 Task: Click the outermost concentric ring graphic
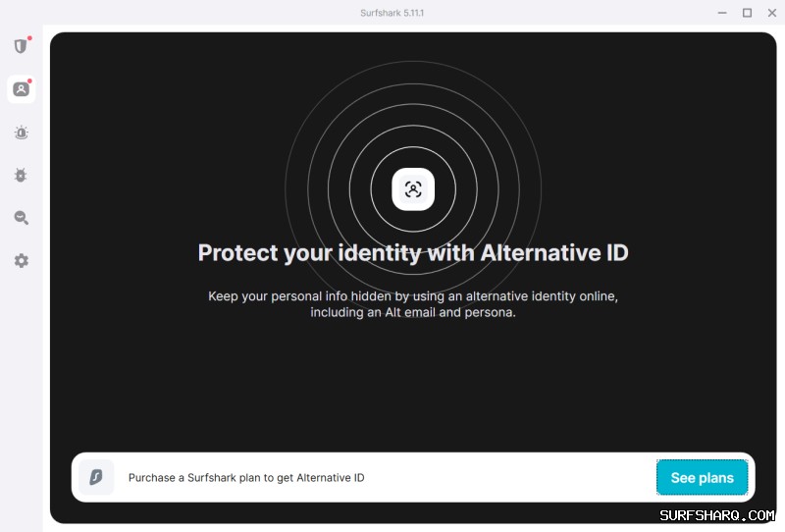tap(287, 189)
